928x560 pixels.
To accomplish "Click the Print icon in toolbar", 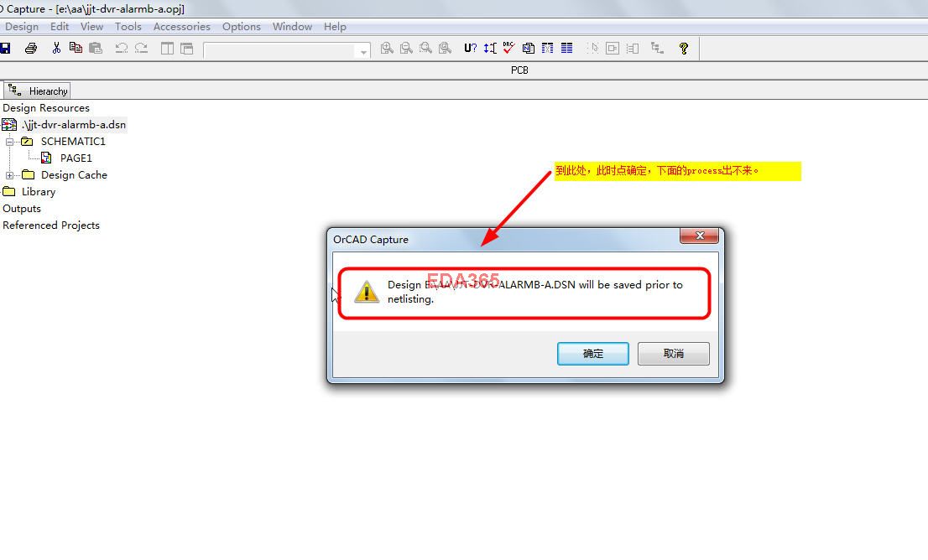I will click(x=31, y=49).
